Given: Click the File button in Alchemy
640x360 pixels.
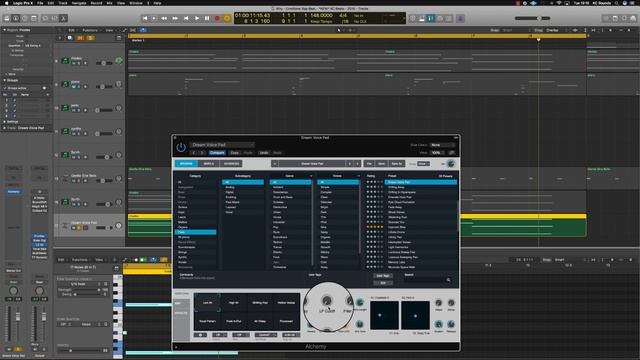Looking at the screenshot, I should (369, 164).
